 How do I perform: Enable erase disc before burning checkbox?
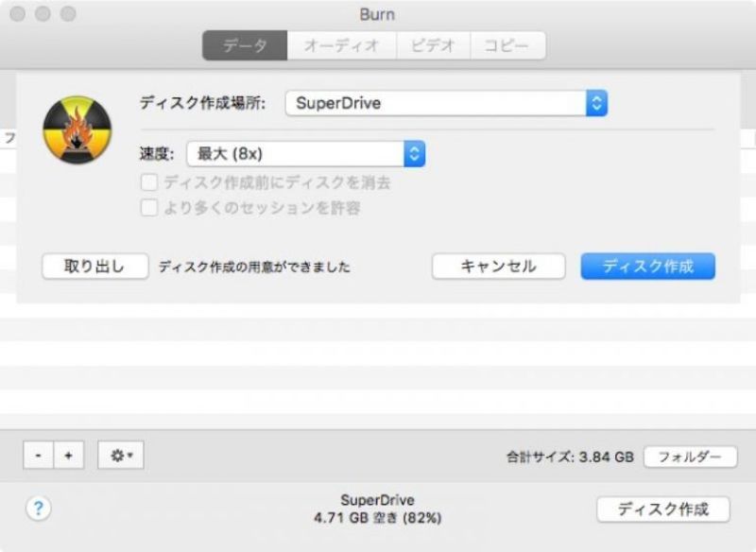(148, 184)
